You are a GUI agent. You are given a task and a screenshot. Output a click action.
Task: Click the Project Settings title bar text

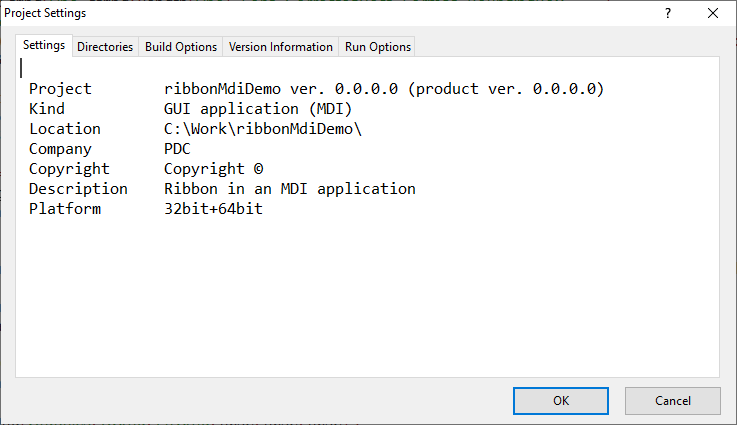click(x=45, y=13)
